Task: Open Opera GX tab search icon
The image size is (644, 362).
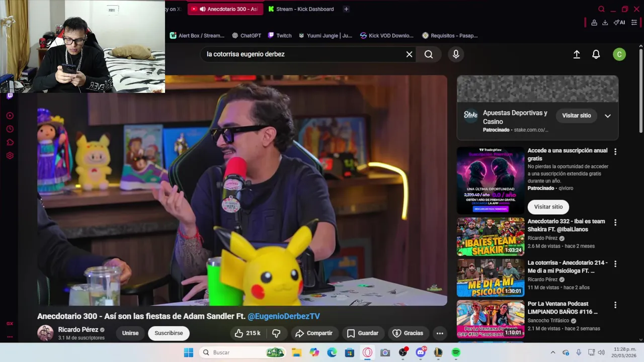Action: (601, 9)
